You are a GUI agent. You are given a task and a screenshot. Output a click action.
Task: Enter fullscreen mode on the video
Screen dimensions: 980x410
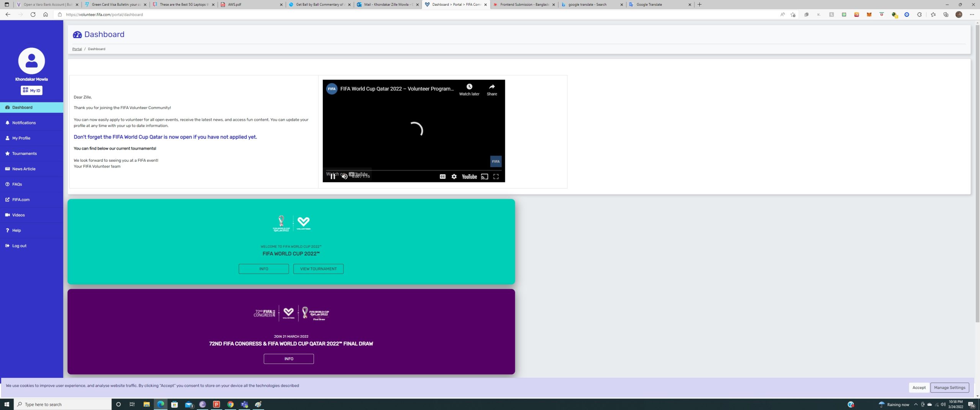tap(496, 177)
